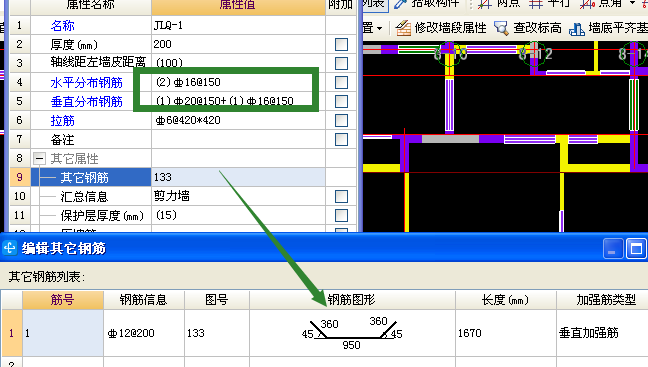Click the 查改标高 magnifier icon
Viewport: 648px width, 367px height.
click(x=501, y=28)
